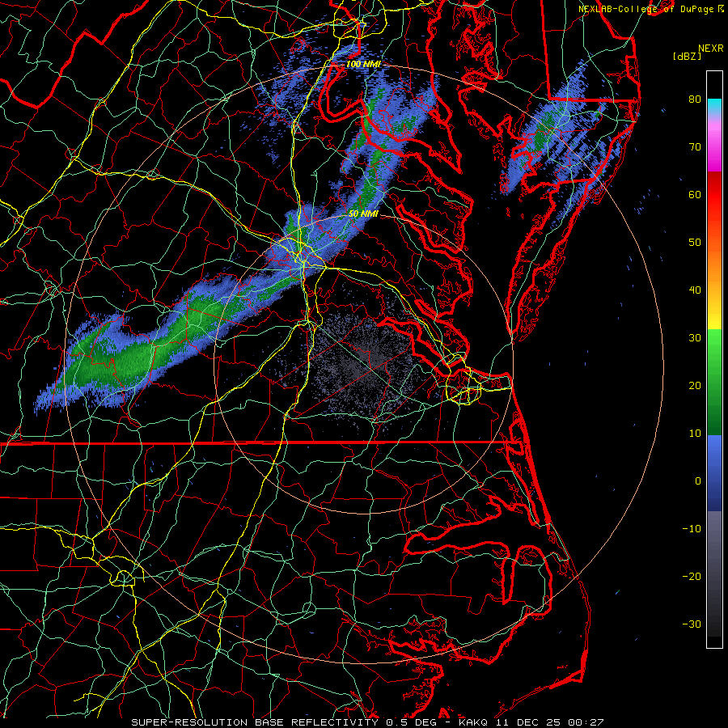Click the KAKQ station identifier in caption
The image size is (728, 728).
[472, 722]
